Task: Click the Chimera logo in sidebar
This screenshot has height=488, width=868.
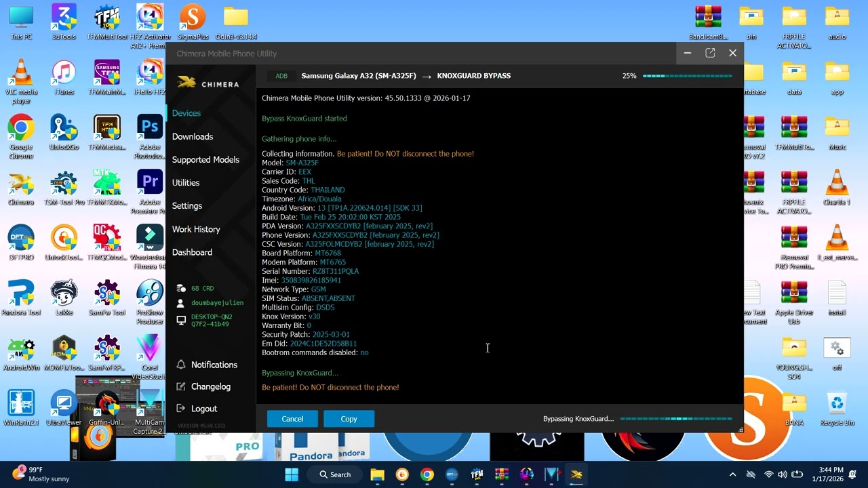Action: (208, 83)
